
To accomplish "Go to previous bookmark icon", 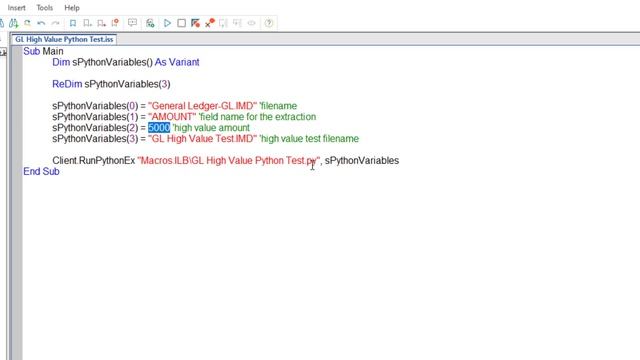I will tap(101, 23).
